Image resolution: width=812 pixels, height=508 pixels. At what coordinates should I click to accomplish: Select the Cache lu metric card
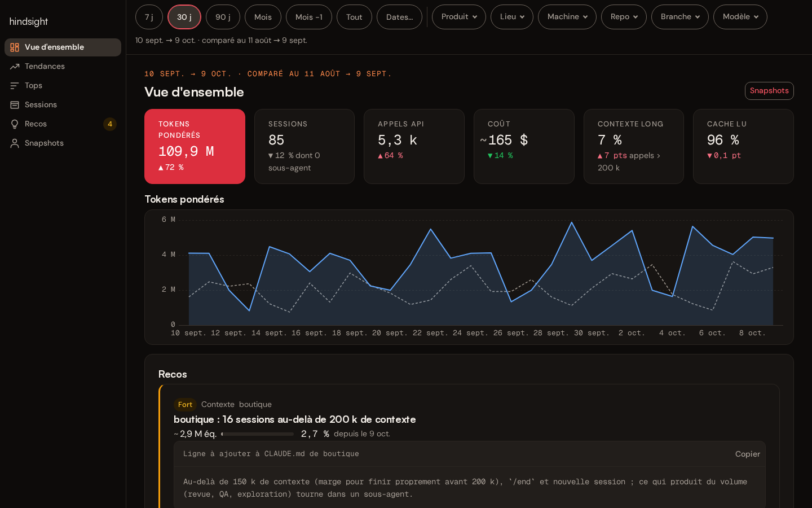tap(743, 146)
